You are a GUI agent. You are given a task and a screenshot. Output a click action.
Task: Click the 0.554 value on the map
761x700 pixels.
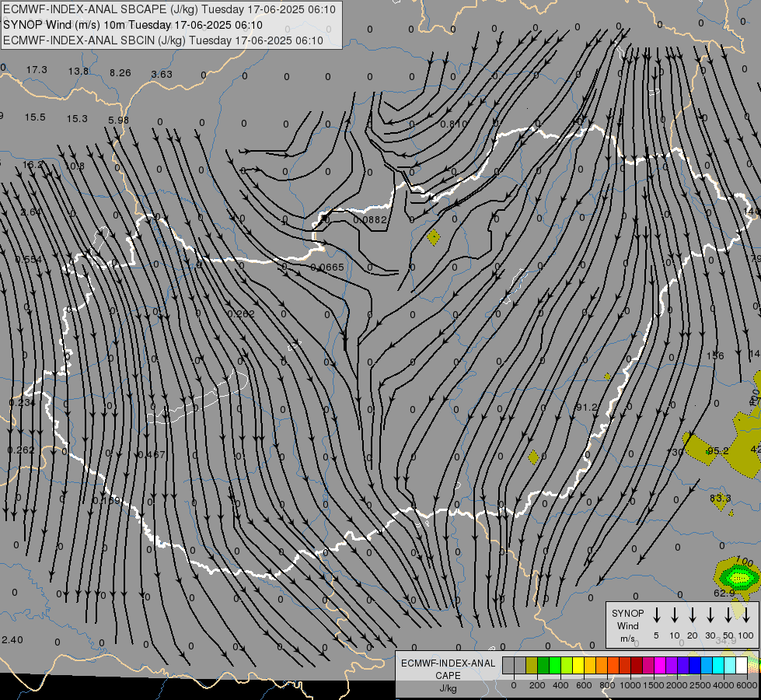coord(29,260)
